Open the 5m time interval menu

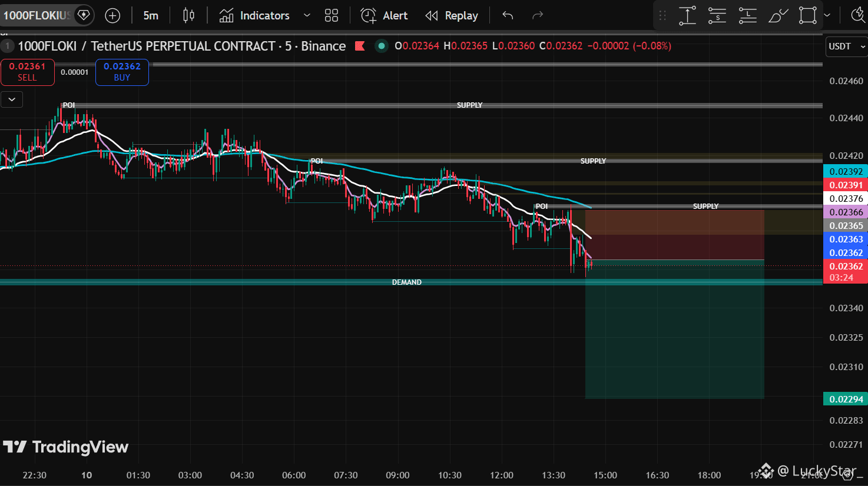click(x=151, y=16)
